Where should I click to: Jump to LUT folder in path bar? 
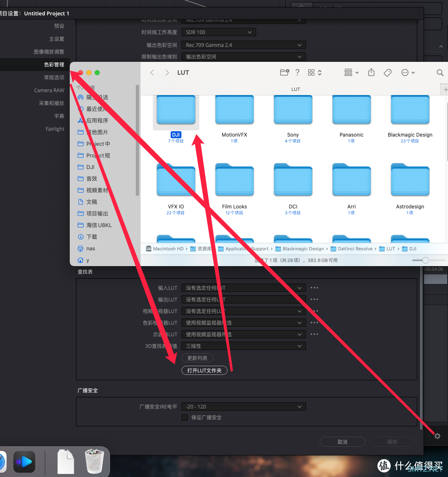pyautogui.click(x=387, y=249)
